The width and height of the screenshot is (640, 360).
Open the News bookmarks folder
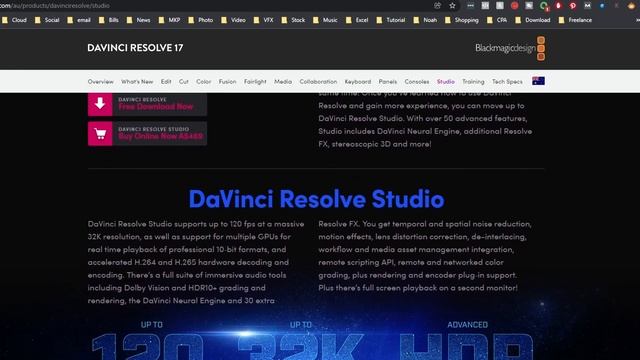point(138,20)
